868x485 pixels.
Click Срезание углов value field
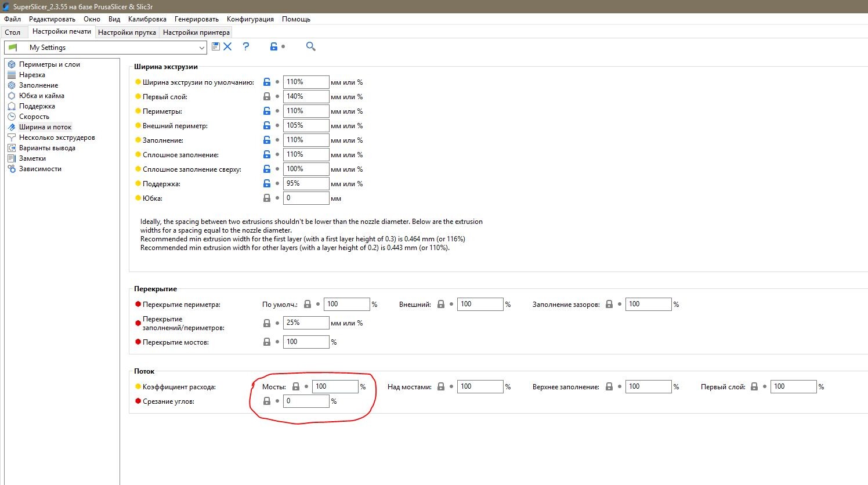click(x=306, y=401)
